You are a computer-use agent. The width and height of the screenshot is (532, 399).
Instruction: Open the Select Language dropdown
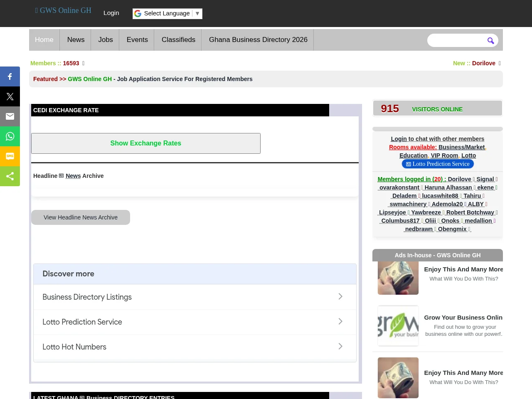point(167,13)
